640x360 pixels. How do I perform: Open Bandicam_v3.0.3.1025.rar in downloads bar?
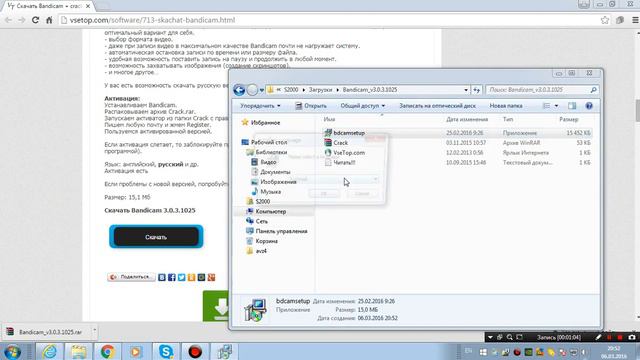(46, 332)
